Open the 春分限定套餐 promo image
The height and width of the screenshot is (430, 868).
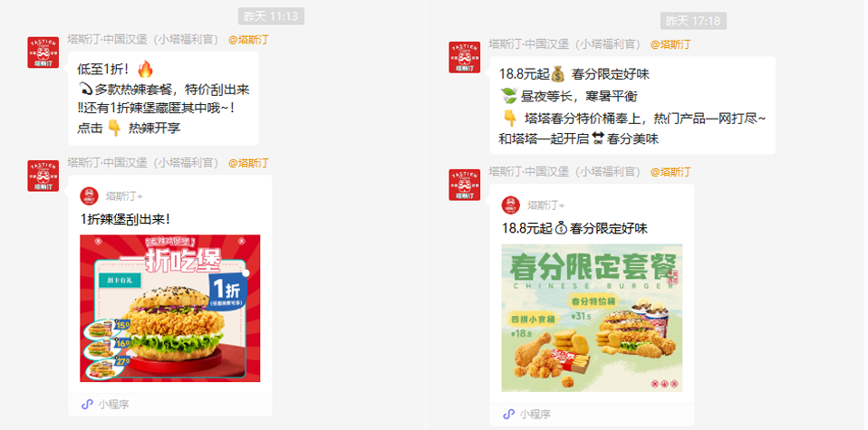(x=592, y=318)
